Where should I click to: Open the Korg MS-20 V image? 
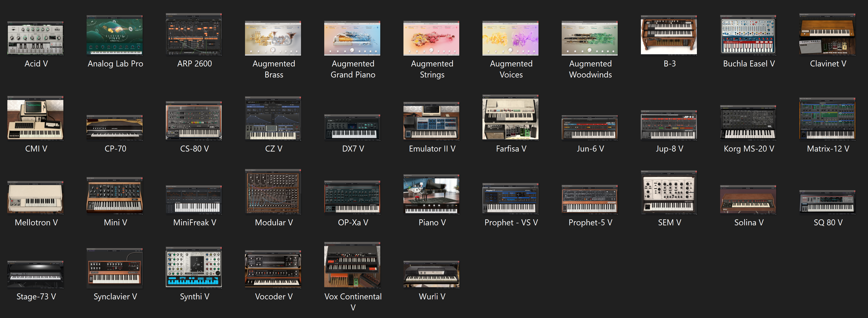(748, 123)
